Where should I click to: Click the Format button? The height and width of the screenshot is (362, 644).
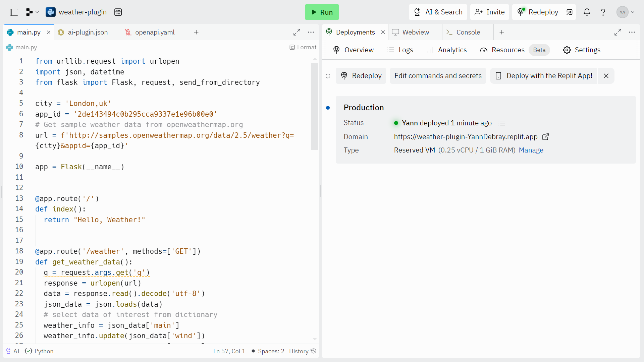tap(303, 47)
